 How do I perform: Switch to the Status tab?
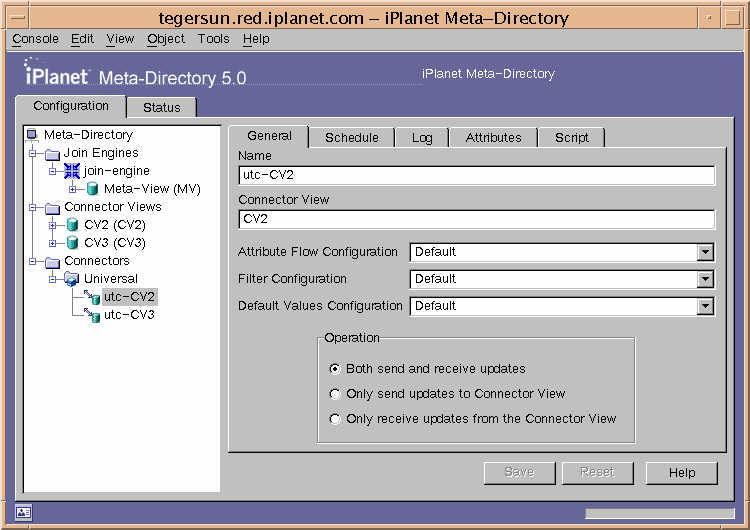[x=162, y=108]
